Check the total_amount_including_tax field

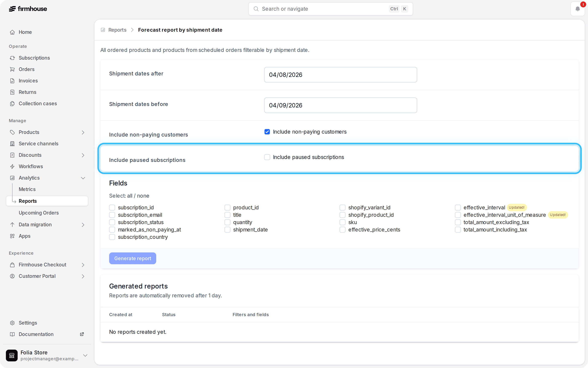pyautogui.click(x=458, y=230)
